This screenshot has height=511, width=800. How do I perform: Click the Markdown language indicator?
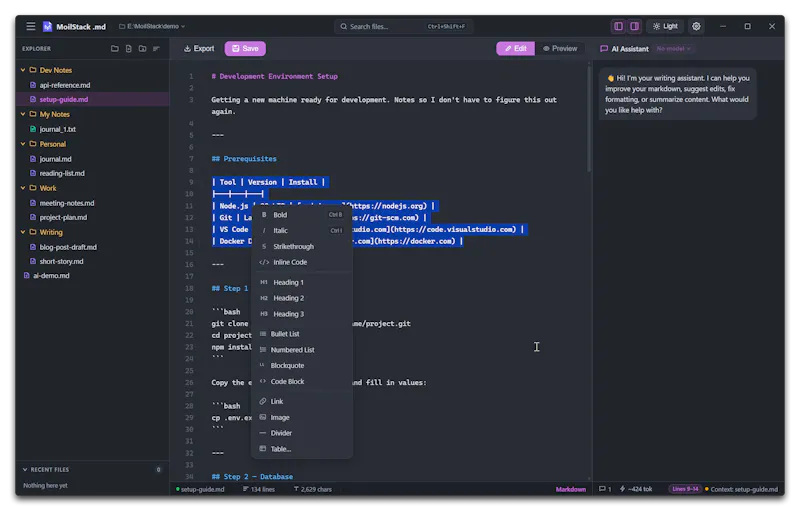click(x=570, y=489)
